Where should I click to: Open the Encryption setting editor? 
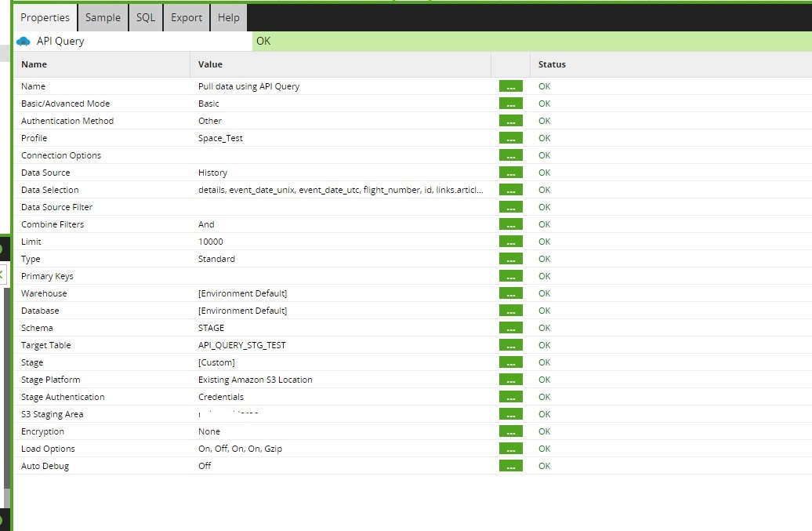(510, 431)
